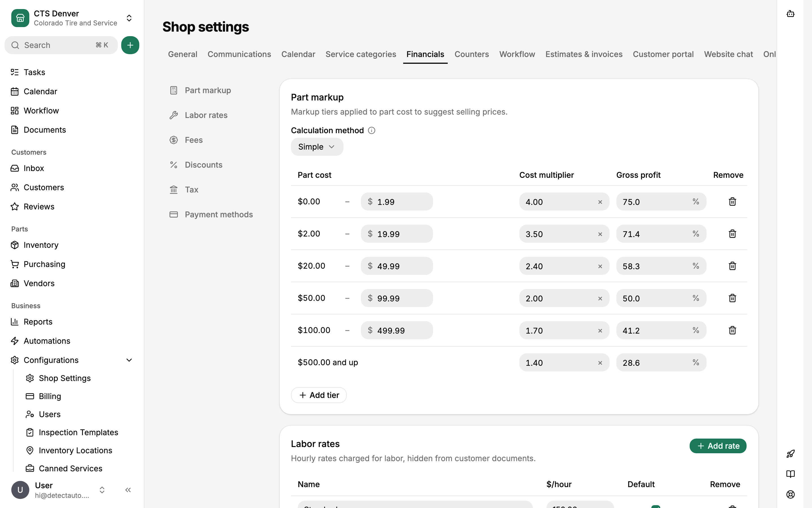Open Documents in the sidebar
This screenshot has height=508, width=812.
click(72, 130)
